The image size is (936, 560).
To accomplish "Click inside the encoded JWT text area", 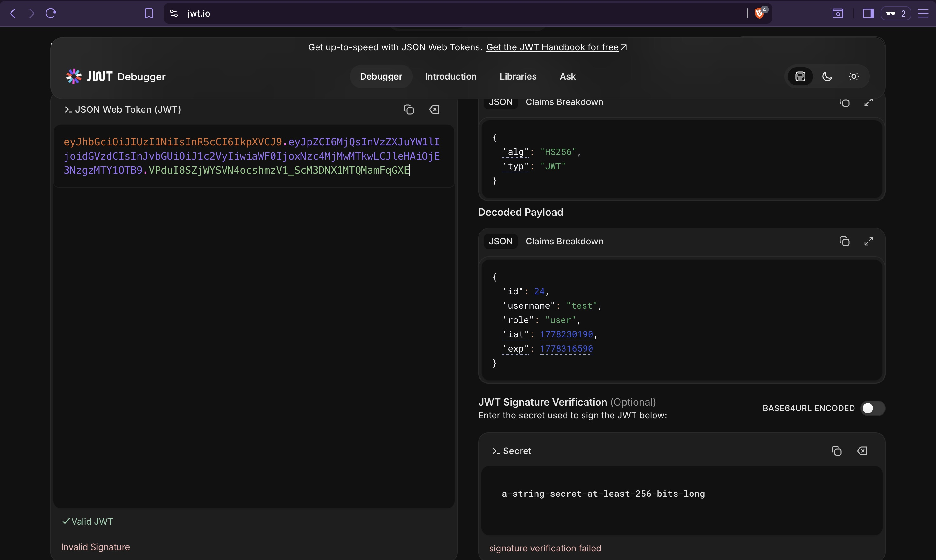I will click(254, 156).
